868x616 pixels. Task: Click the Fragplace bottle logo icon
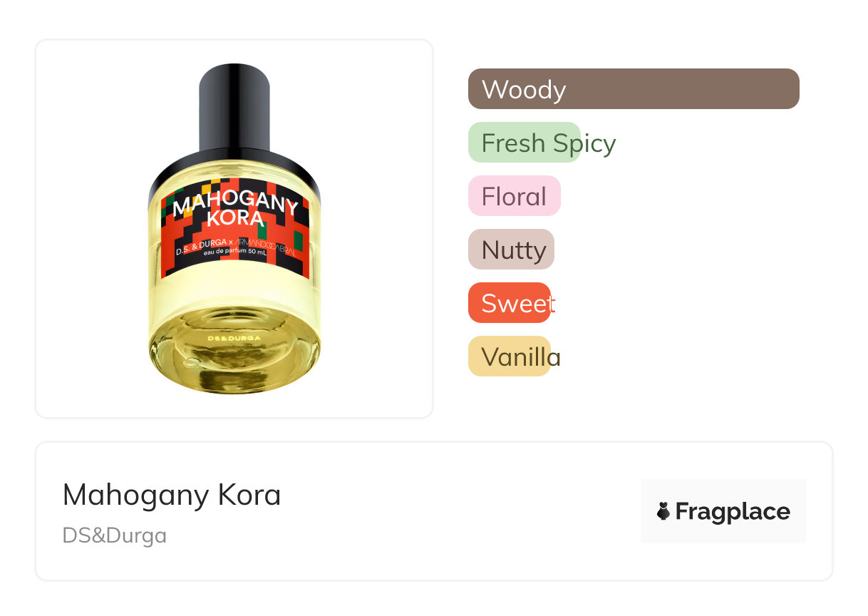pyautogui.click(x=663, y=511)
